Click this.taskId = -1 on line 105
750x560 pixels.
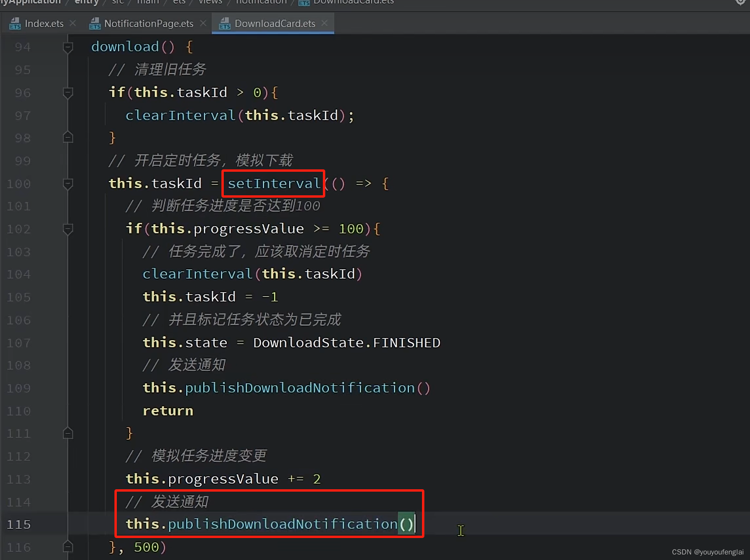(x=210, y=297)
